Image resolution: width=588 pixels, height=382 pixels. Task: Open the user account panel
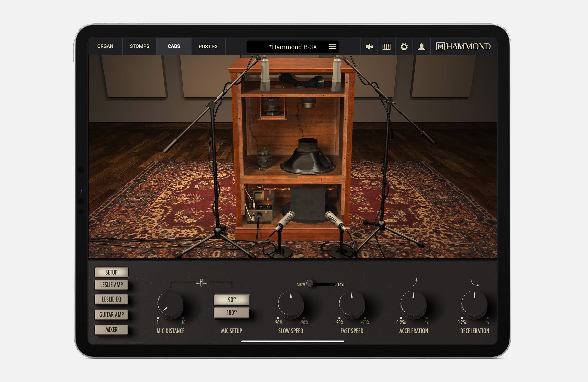coord(421,47)
